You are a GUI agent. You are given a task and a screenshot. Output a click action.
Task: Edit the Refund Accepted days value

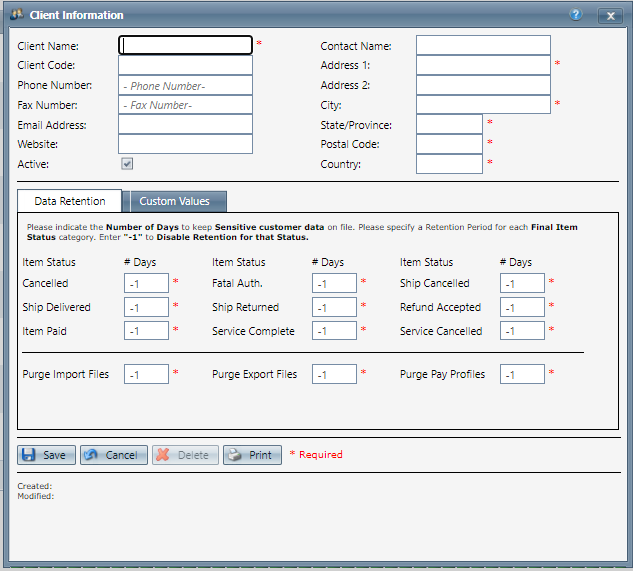522,307
